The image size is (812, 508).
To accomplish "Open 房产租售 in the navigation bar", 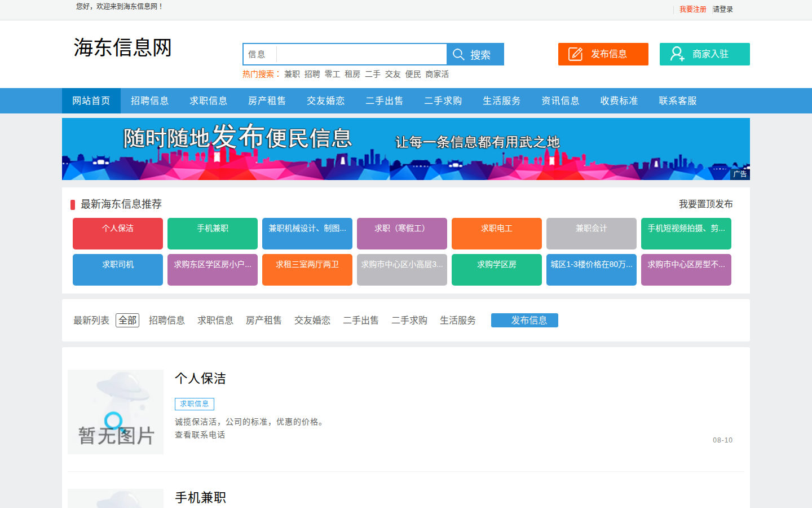I will 267,100.
